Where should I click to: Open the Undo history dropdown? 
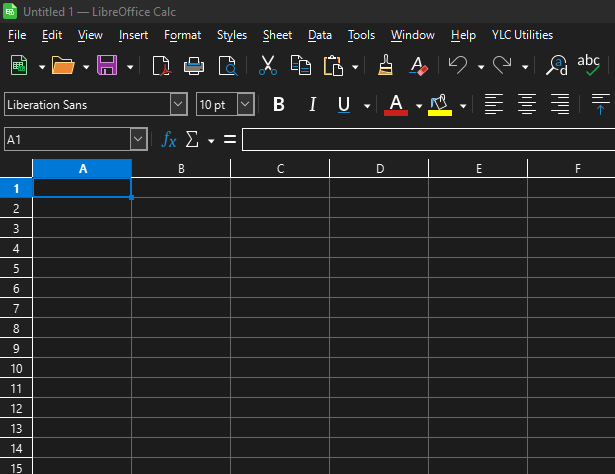(481, 67)
